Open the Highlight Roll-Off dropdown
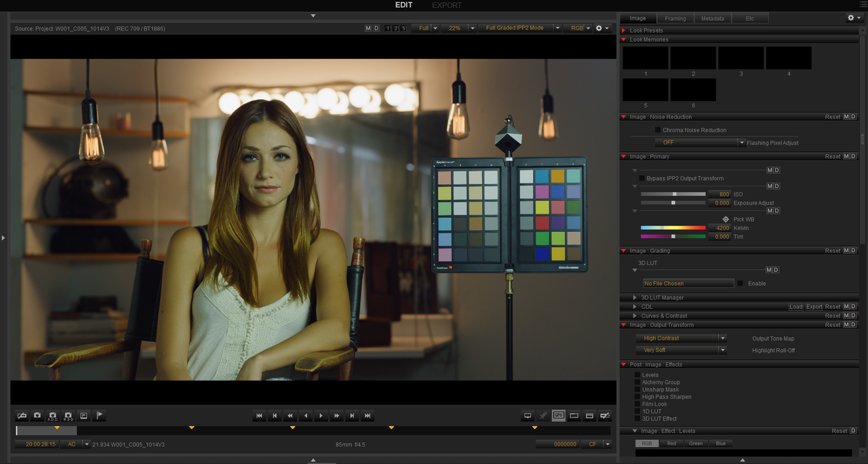The image size is (868, 464). (x=681, y=350)
